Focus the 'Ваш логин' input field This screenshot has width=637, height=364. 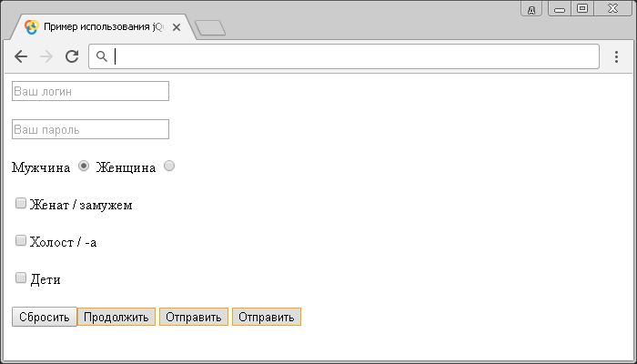pos(90,91)
